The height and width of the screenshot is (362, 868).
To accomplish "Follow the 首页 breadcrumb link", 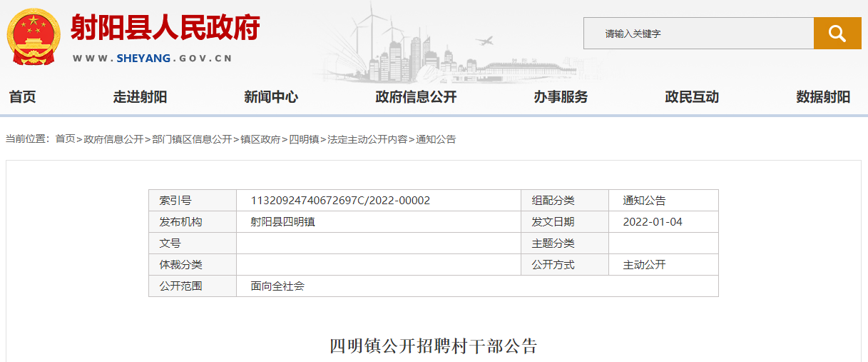I will tap(65, 139).
